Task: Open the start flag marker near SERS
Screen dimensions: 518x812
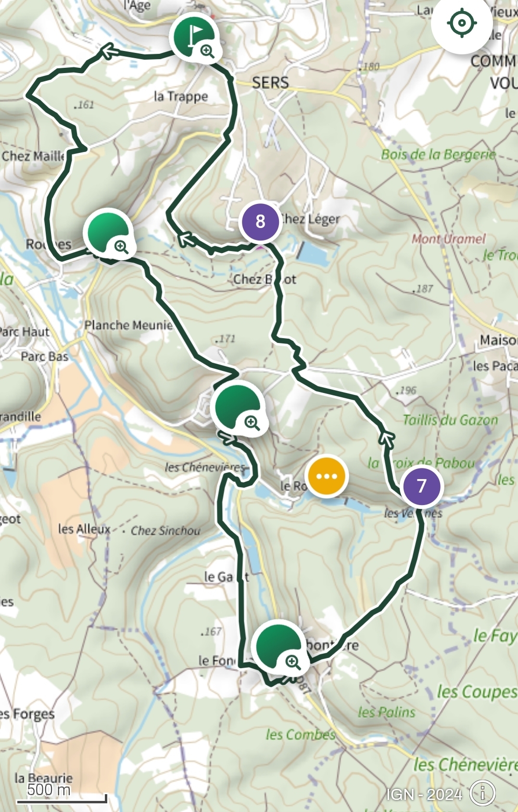Action: 194,36
